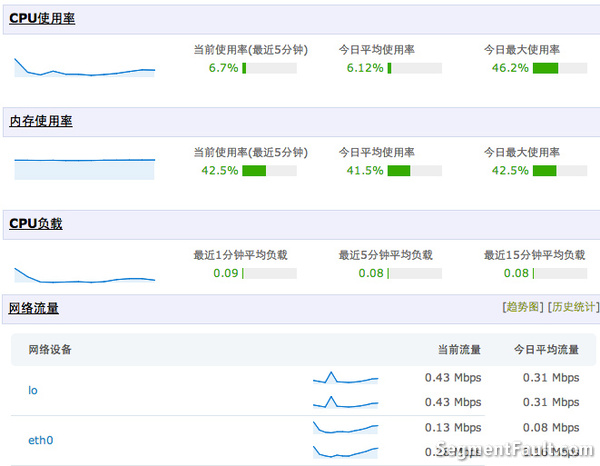Click the memory 今日最大使用率 progress bar

tap(558, 170)
